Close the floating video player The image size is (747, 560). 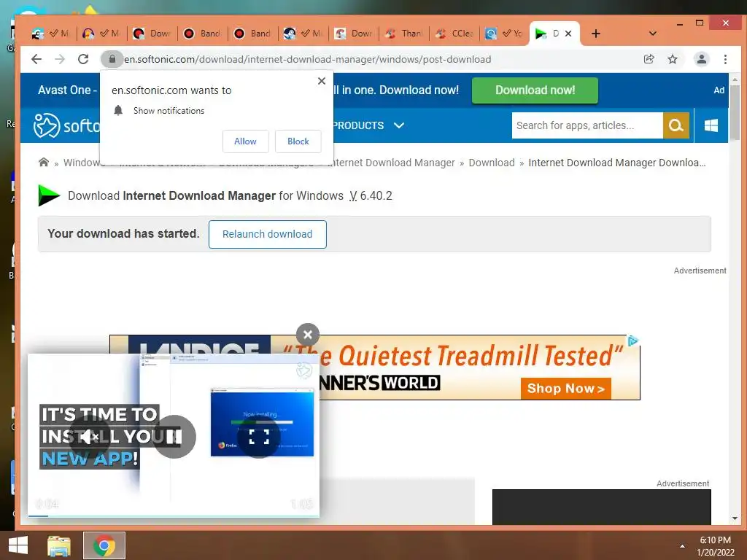point(308,335)
